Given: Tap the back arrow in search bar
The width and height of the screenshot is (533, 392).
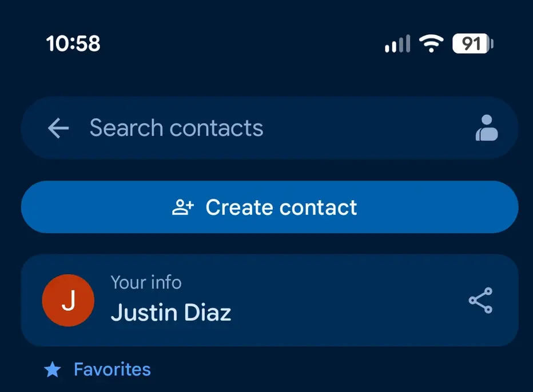Looking at the screenshot, I should (58, 128).
